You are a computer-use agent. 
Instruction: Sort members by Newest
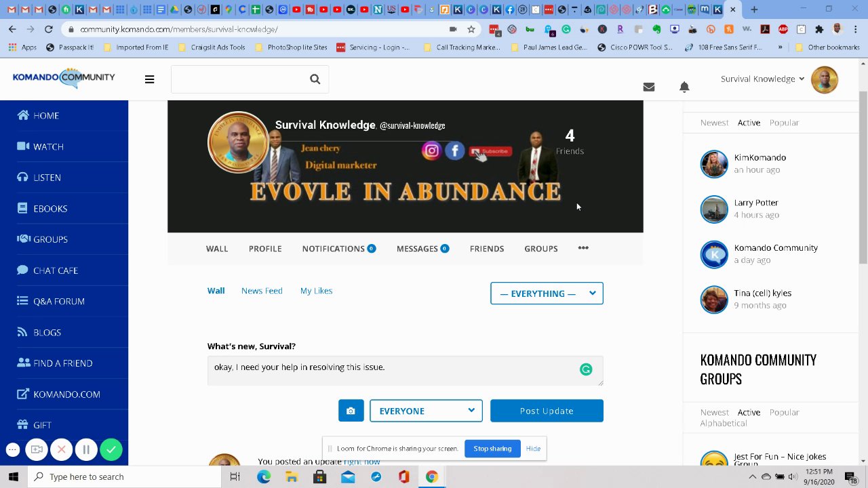714,123
